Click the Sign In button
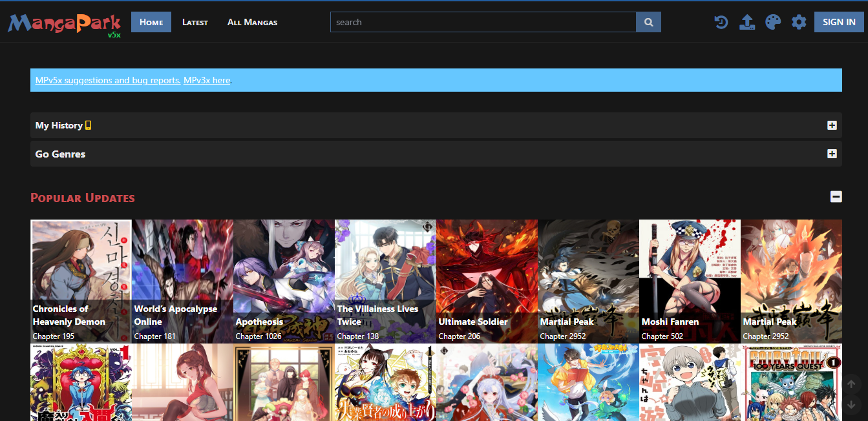 tap(839, 22)
